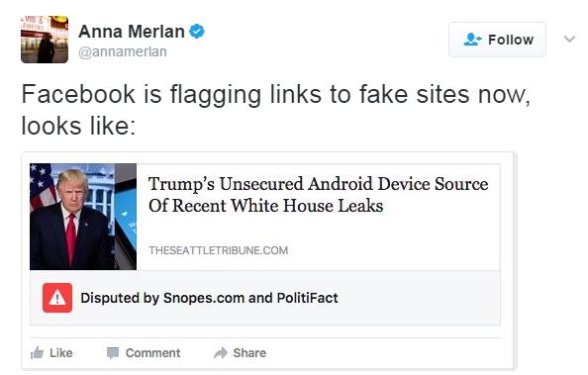
Task: Click the thumbs-up Like icon
Action: click(37, 353)
